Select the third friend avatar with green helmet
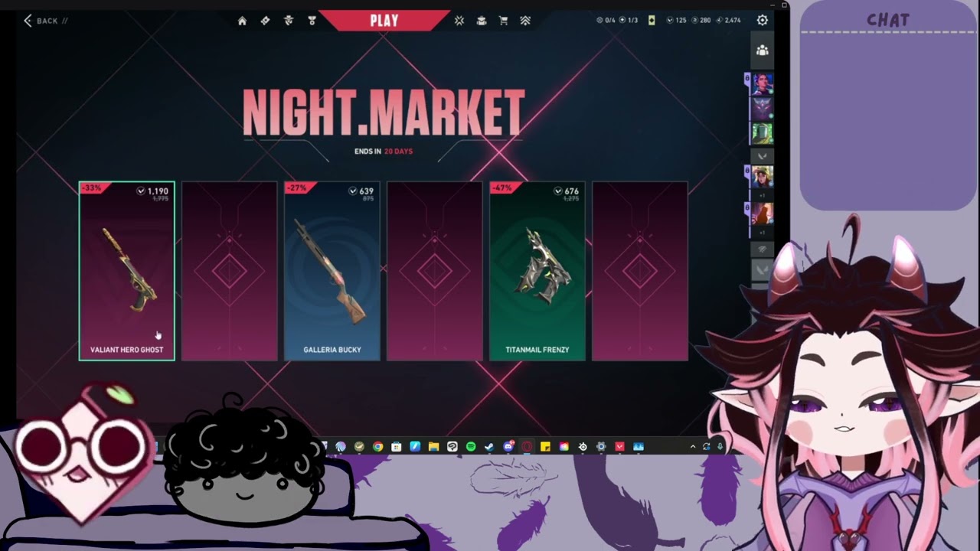The width and height of the screenshot is (980, 551). 762,134
